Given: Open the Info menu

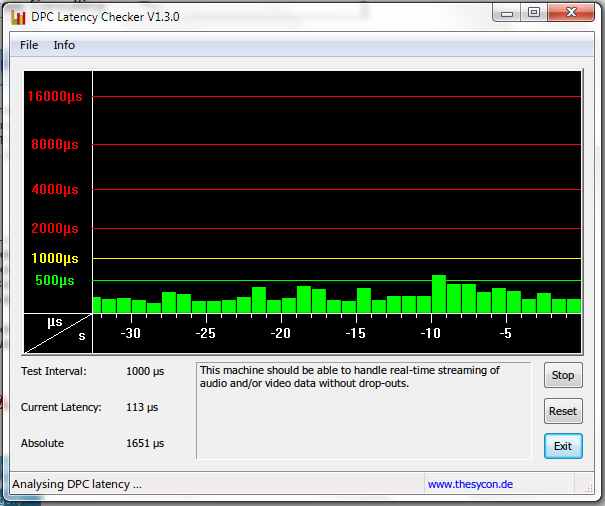Looking at the screenshot, I should pyautogui.click(x=64, y=45).
